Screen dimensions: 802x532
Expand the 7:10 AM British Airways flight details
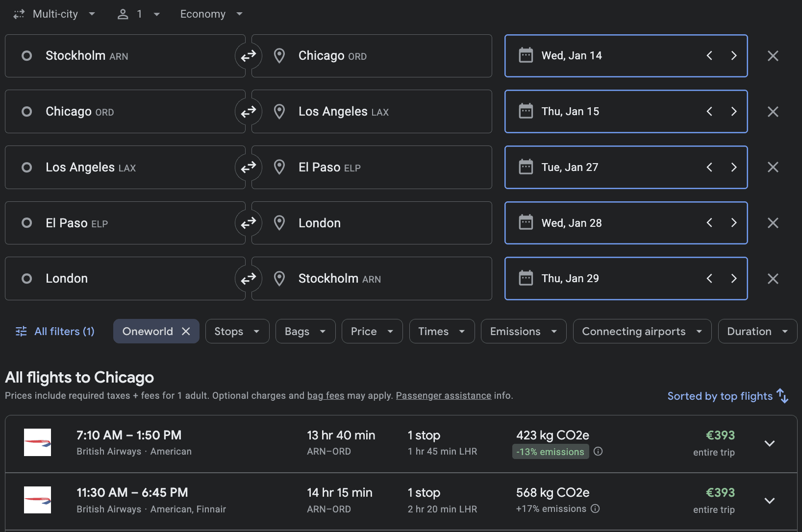769,443
